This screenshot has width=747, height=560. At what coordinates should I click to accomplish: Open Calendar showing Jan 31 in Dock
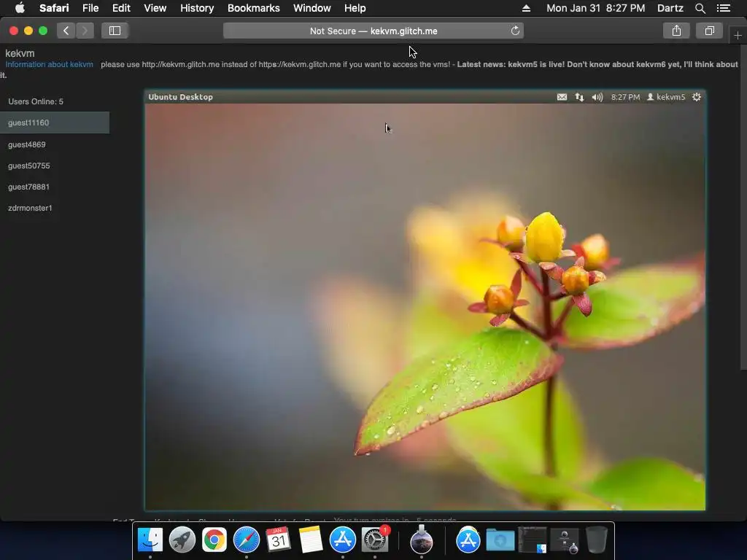click(x=278, y=540)
